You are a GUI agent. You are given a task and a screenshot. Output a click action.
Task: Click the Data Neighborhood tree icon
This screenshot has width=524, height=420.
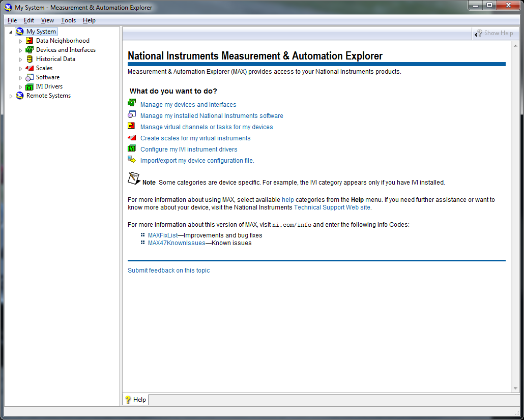point(30,41)
